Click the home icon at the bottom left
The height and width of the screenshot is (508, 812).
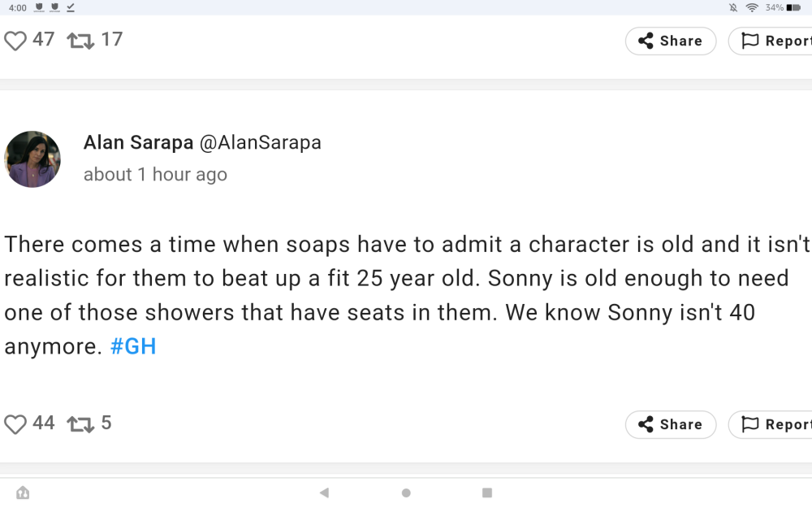click(24, 492)
